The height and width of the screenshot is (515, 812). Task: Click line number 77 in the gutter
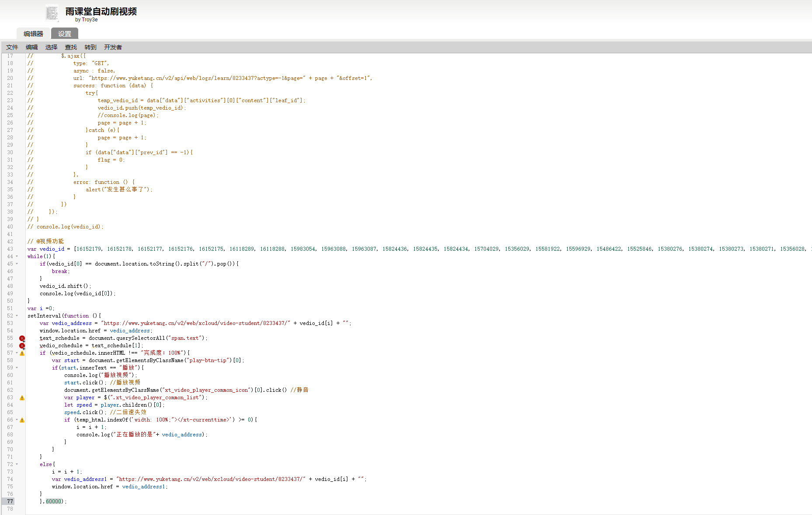point(9,501)
